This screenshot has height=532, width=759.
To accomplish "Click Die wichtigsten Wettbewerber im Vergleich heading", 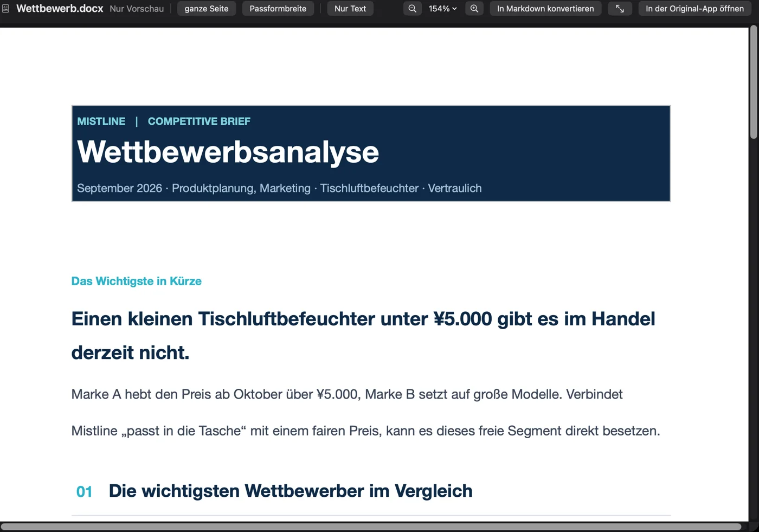I will [x=291, y=491].
